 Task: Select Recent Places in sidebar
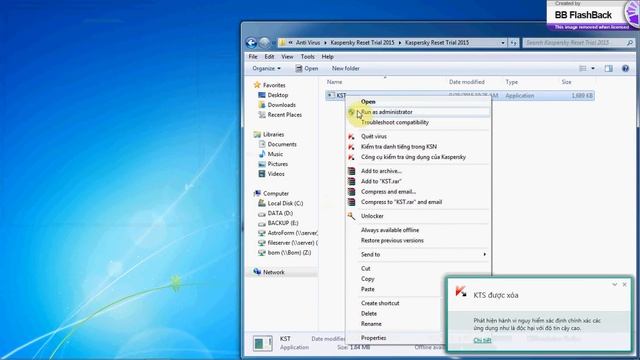pyautogui.click(x=285, y=115)
